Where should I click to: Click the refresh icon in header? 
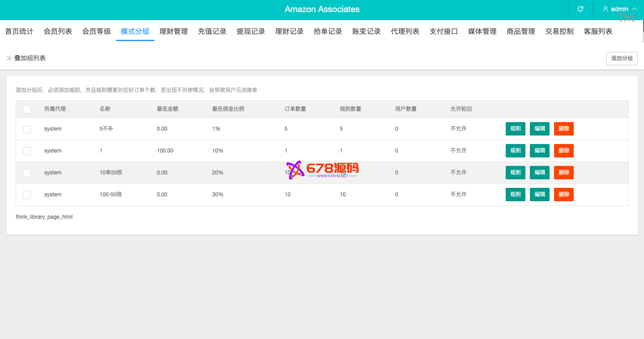click(x=580, y=9)
